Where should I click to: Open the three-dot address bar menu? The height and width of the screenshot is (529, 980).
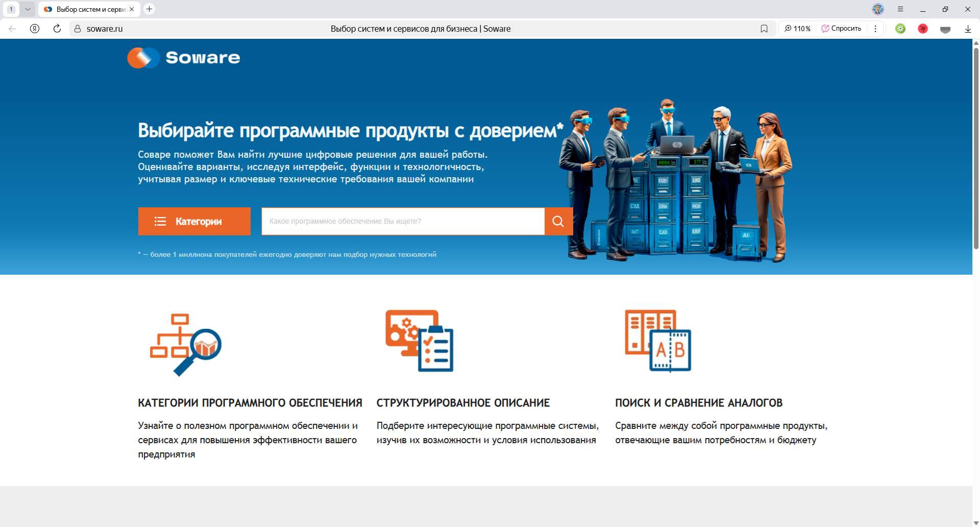click(875, 29)
